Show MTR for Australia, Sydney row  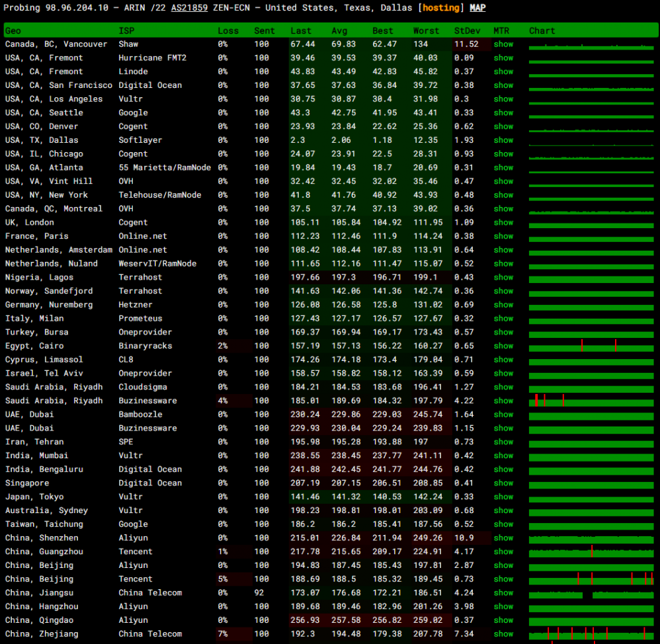tap(503, 510)
